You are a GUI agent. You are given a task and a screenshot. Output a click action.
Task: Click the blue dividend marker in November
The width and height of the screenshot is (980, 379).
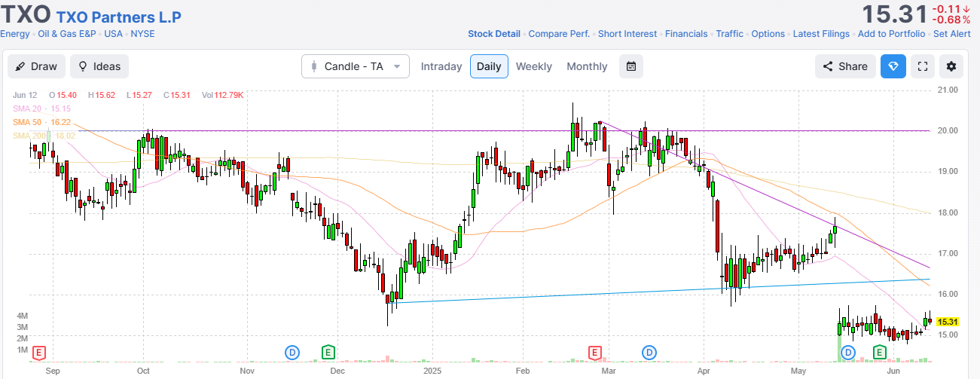pyautogui.click(x=292, y=352)
